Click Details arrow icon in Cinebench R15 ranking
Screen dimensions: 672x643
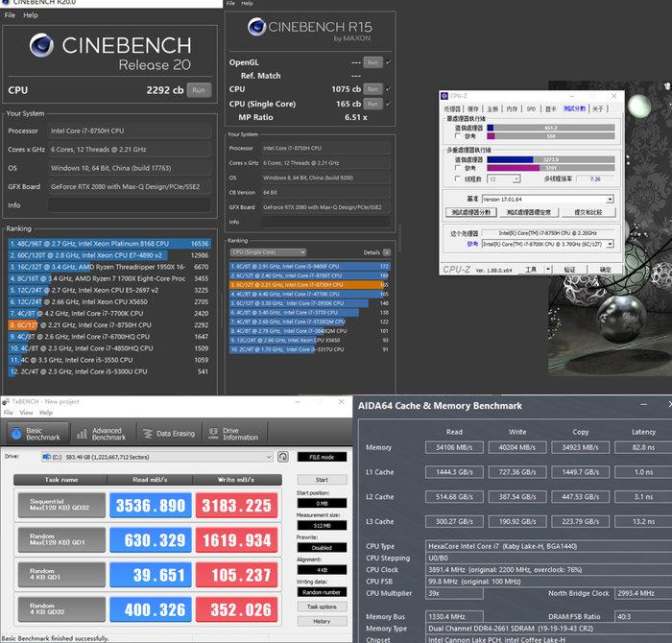(x=387, y=252)
